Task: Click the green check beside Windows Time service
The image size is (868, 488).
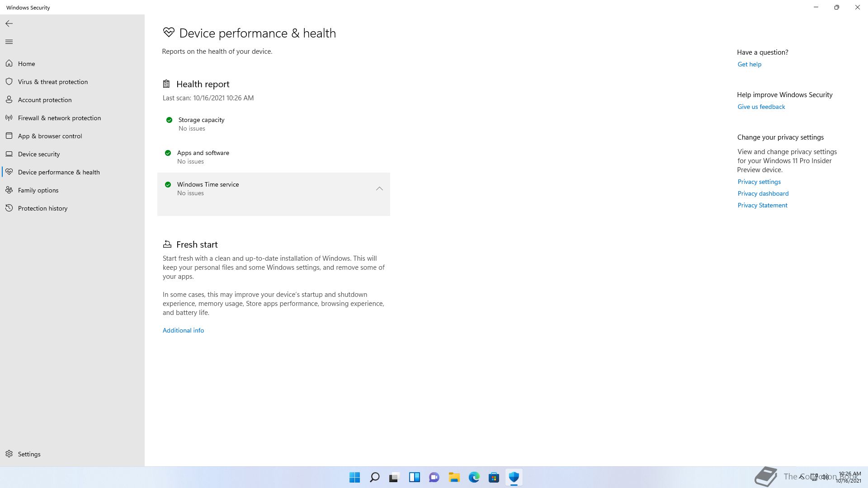Action: pos(168,184)
